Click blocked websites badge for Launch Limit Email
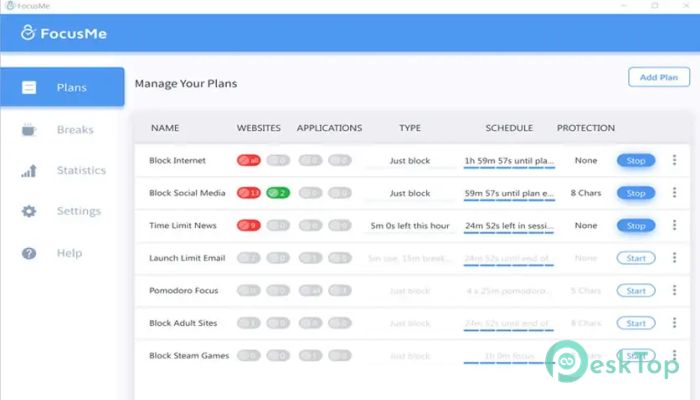700x400 pixels. tap(249, 258)
